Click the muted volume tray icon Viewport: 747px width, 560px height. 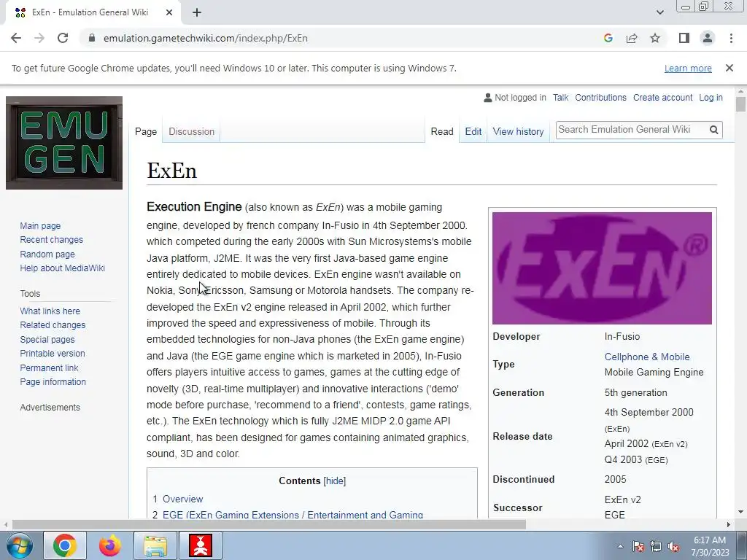coord(673,546)
